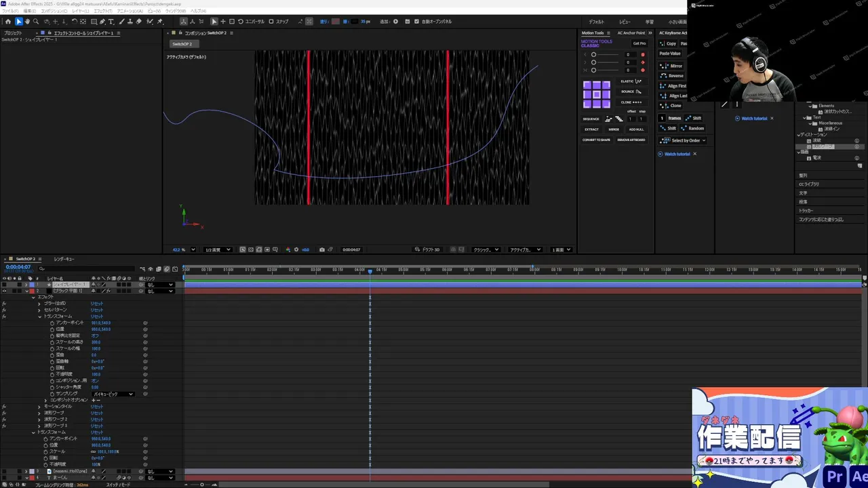Expand the 波形ワープ 3 effect
The width and height of the screenshot is (868, 488).
coord(39,426)
